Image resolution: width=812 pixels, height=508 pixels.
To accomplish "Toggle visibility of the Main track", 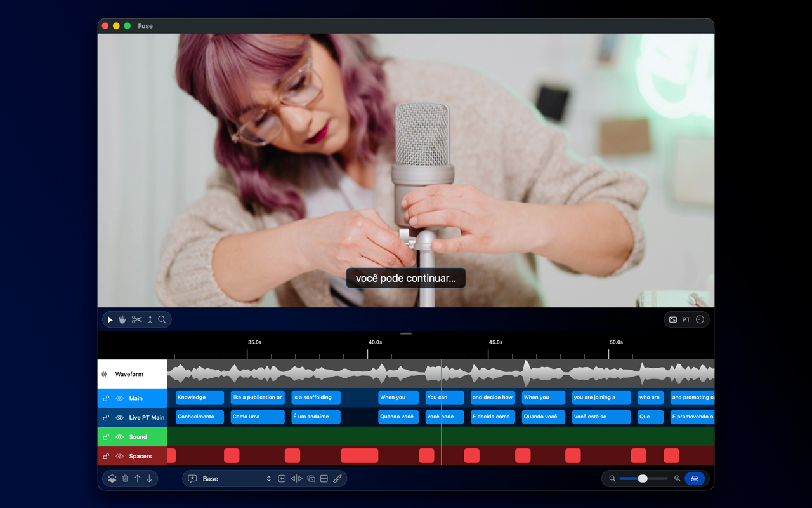I will [x=119, y=399].
